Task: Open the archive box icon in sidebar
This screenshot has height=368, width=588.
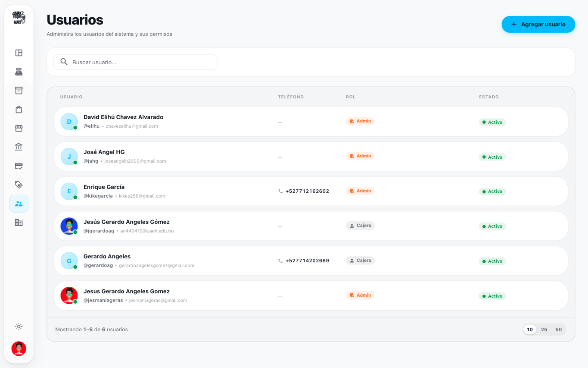Action: 19,91
